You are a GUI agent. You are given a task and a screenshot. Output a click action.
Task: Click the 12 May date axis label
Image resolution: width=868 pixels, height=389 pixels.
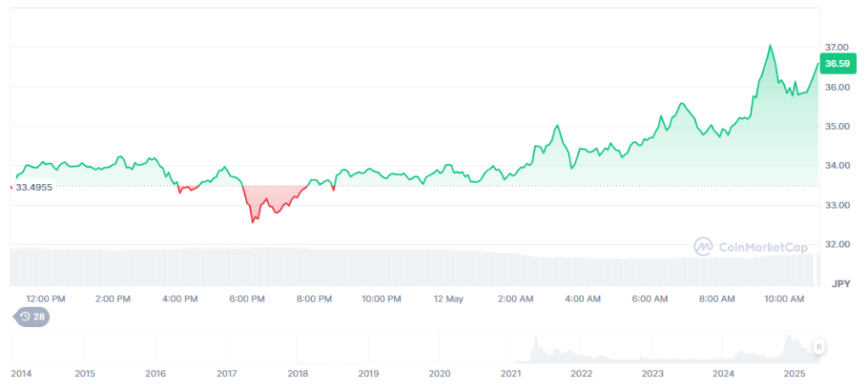click(448, 299)
